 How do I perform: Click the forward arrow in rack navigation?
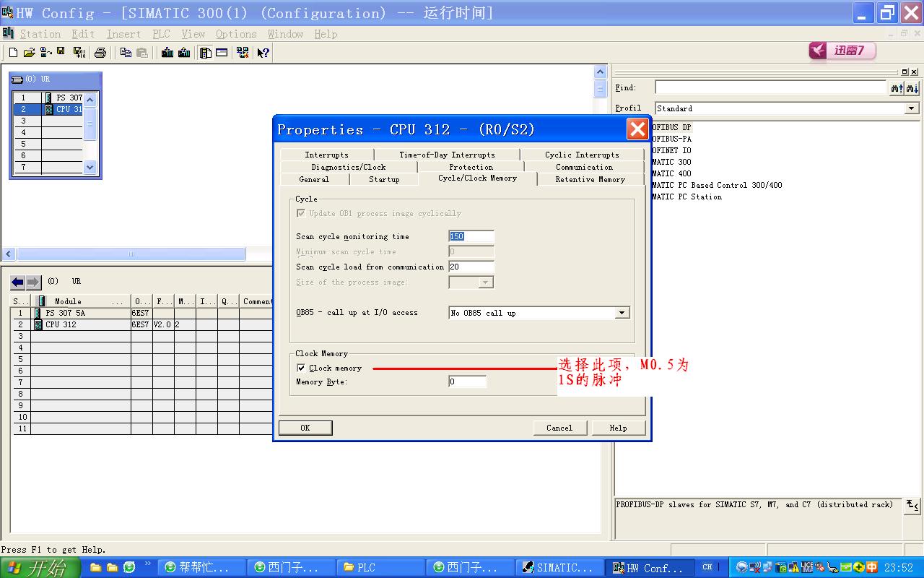pos(33,282)
